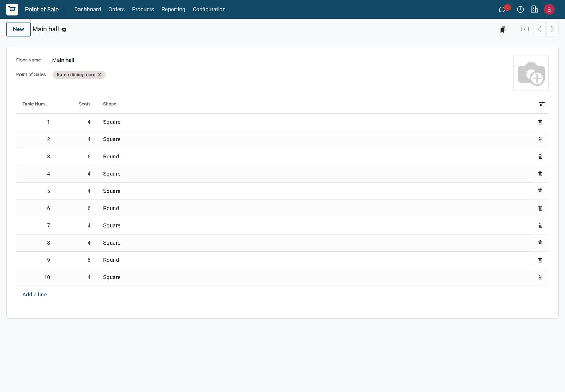Viewport: 565px width, 392px height.
Task: Delete table 8 row with trash icon
Action: (x=540, y=243)
